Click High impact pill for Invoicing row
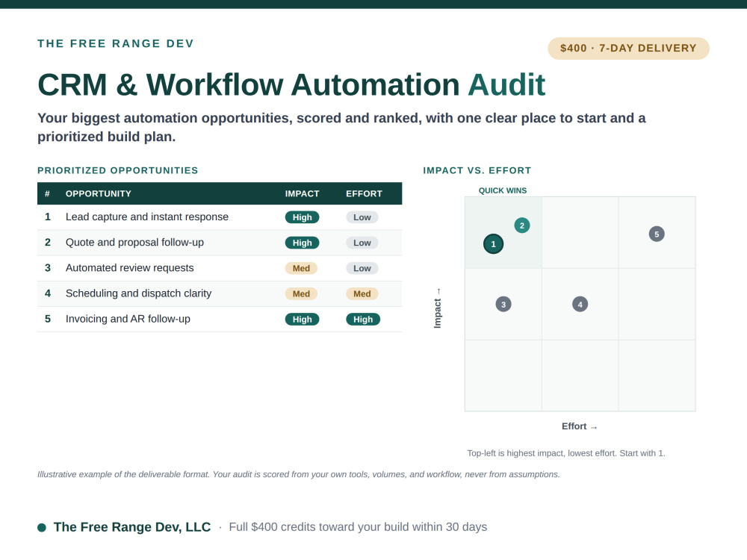The width and height of the screenshot is (747, 560). coord(302,320)
